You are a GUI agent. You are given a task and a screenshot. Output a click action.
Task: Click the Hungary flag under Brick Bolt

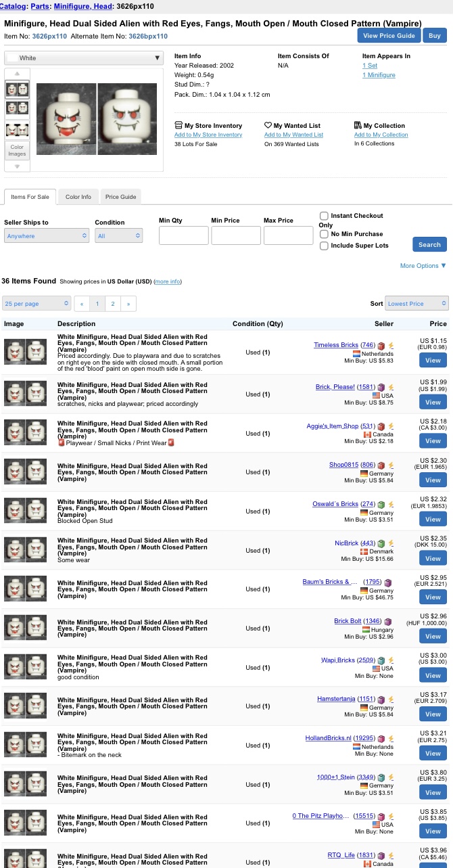pos(366,630)
